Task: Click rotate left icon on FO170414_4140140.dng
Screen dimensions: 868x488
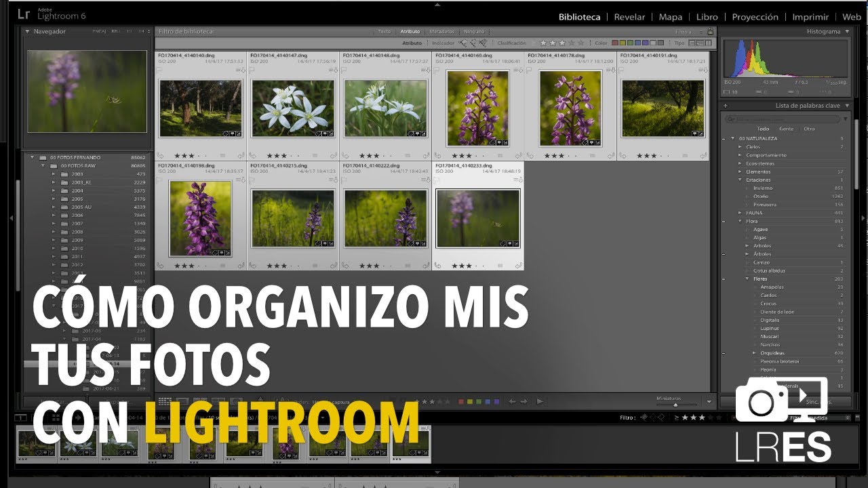Action: pyautogui.click(x=159, y=155)
